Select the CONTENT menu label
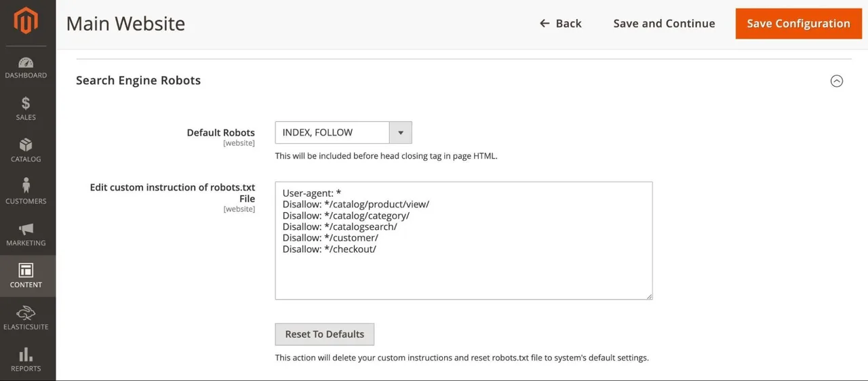The height and width of the screenshot is (381, 868). (x=26, y=285)
